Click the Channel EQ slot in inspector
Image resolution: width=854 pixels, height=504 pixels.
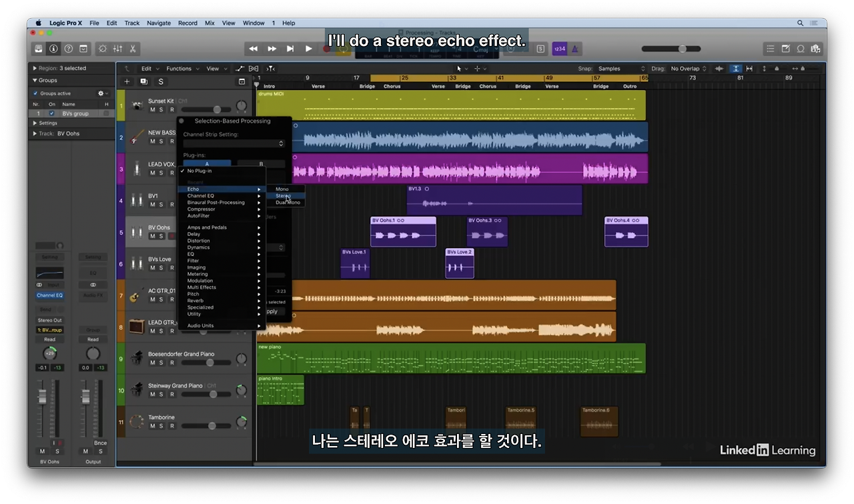coord(50,295)
